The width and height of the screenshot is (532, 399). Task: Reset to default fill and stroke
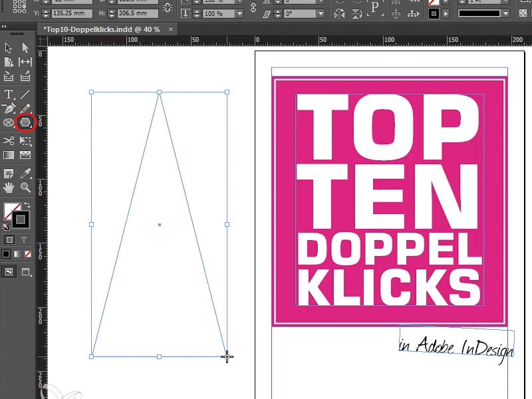5,227
